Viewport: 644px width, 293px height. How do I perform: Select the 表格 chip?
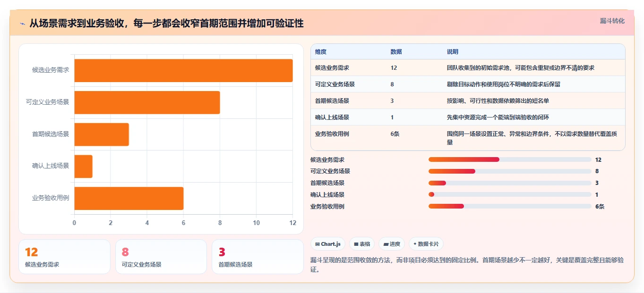click(x=362, y=244)
